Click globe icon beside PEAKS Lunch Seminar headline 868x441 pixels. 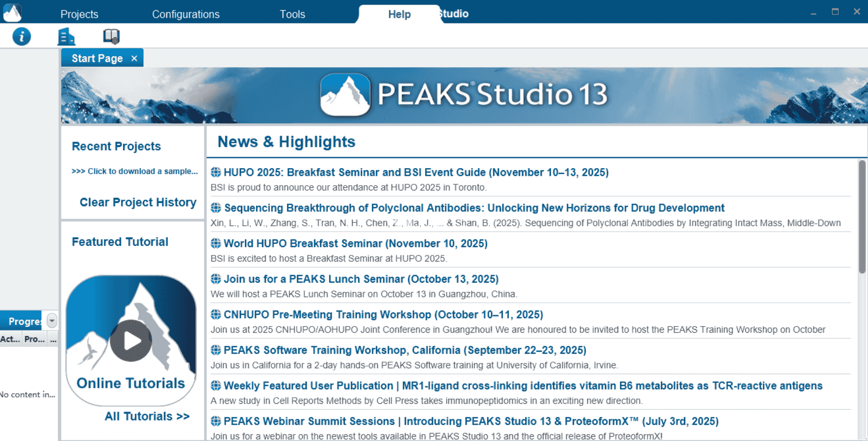click(215, 279)
